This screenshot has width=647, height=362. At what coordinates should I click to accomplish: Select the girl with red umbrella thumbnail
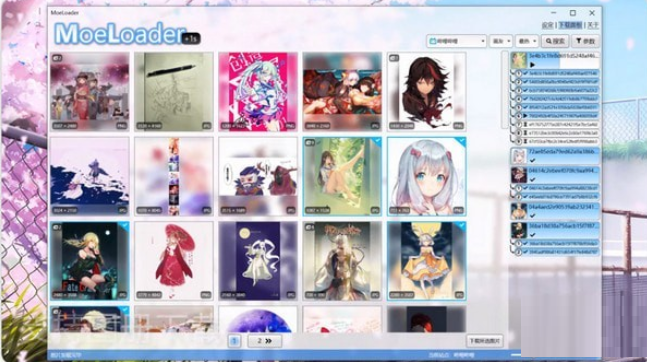coord(174,261)
